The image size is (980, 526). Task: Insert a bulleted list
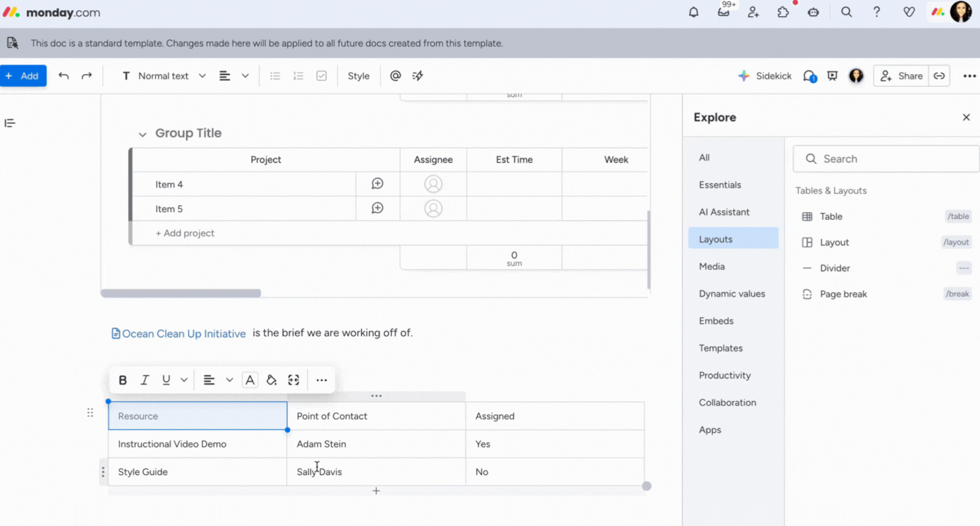pyautogui.click(x=275, y=76)
